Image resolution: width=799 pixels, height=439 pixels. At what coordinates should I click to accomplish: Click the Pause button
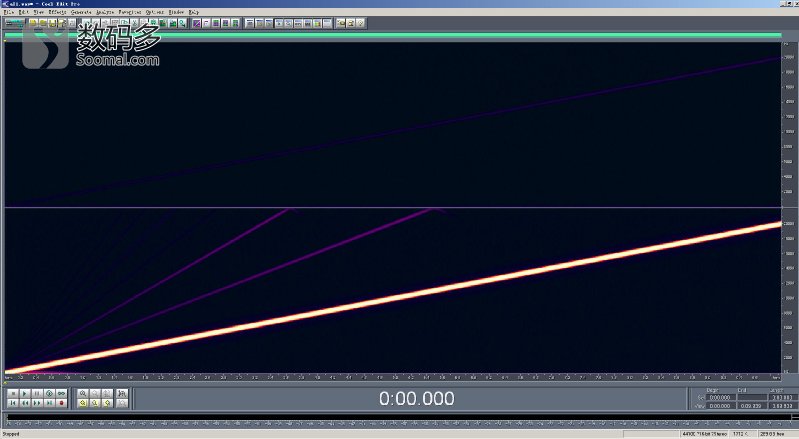coord(37,394)
